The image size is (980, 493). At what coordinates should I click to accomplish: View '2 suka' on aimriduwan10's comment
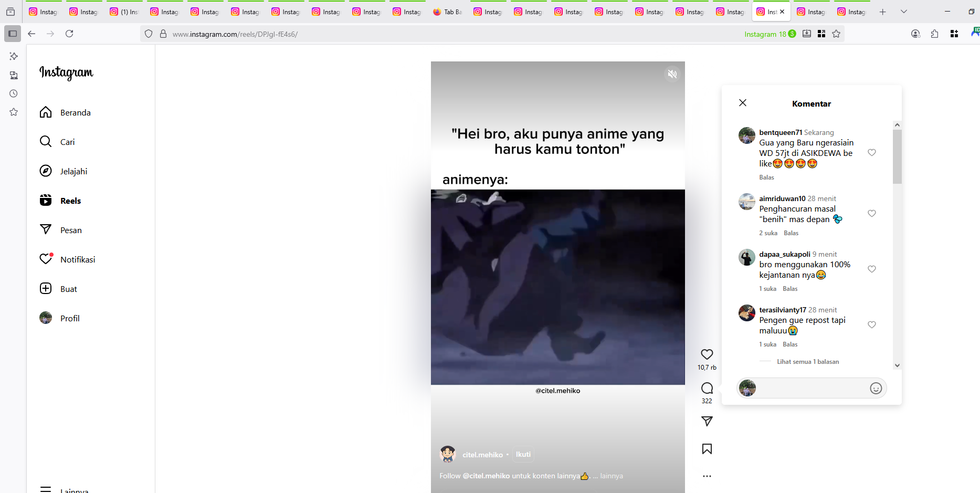click(768, 233)
